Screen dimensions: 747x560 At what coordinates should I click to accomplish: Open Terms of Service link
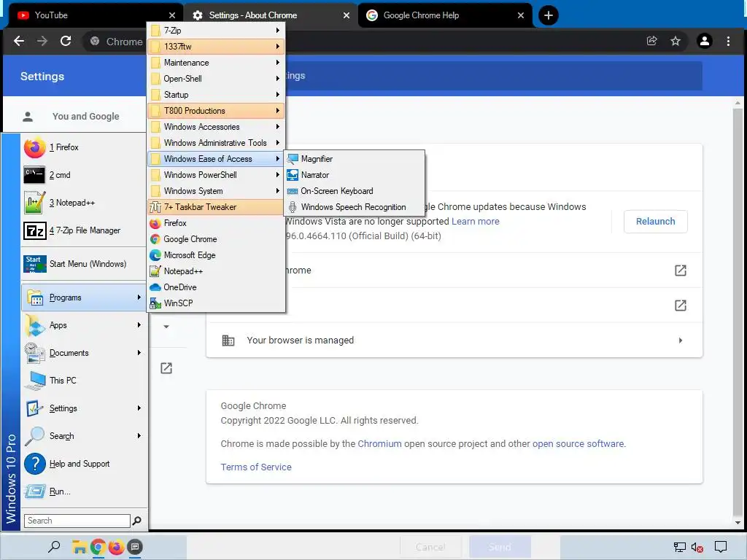tap(256, 467)
